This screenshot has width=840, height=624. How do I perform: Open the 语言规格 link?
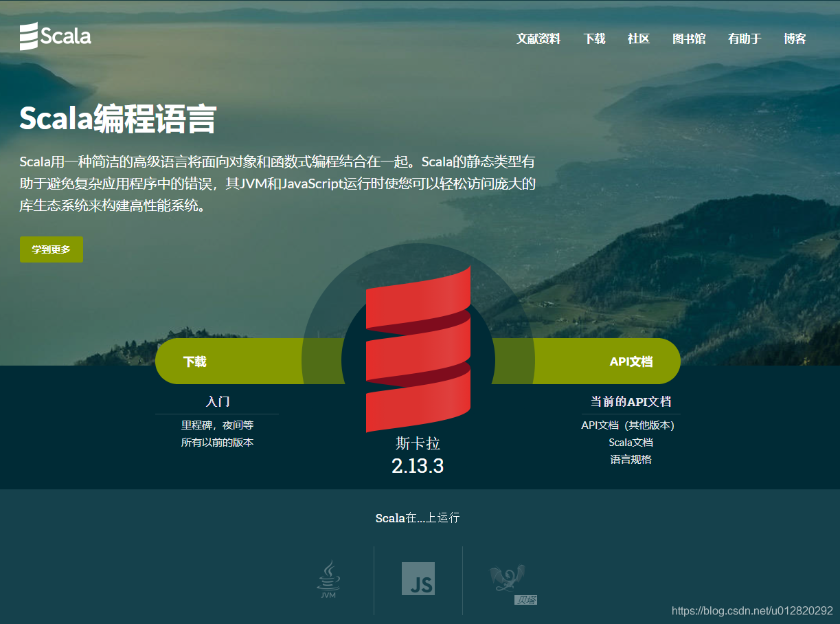pos(631,460)
